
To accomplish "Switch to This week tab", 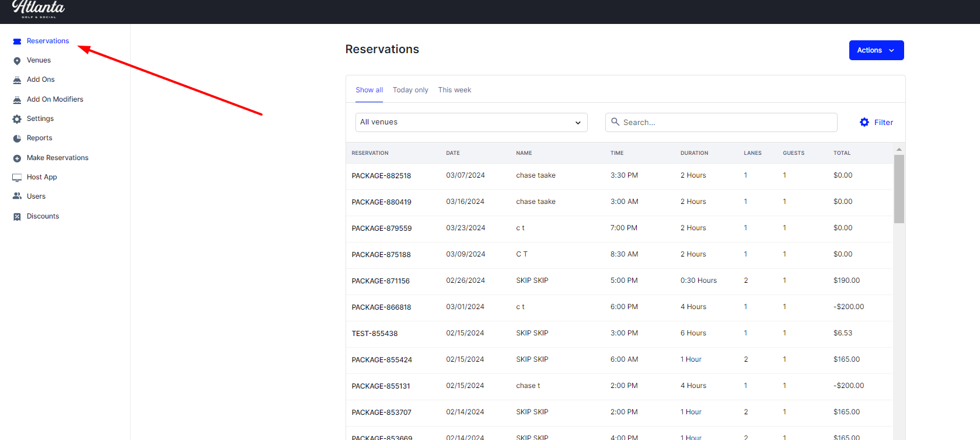I will click(x=455, y=90).
